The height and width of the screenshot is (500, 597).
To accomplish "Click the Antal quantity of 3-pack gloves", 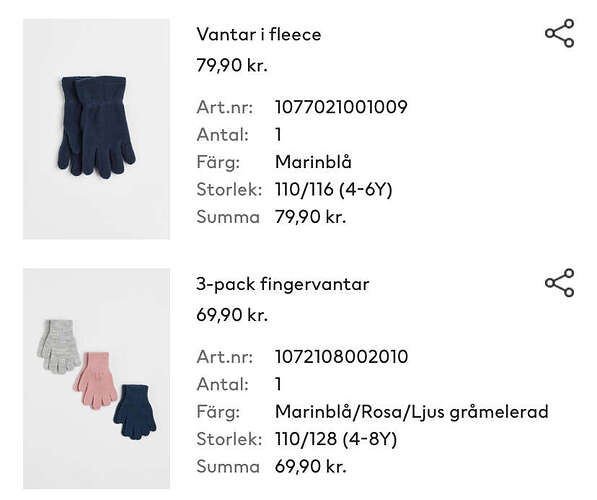I will (278, 384).
